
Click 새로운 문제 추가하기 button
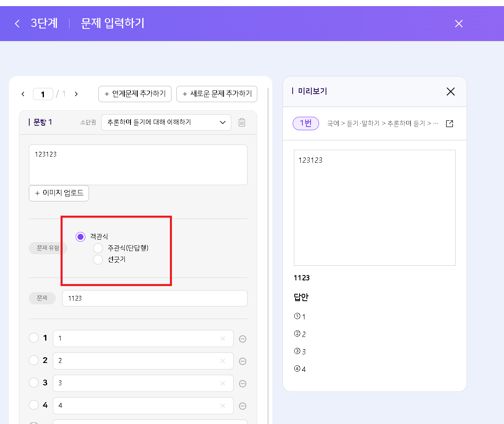click(217, 94)
